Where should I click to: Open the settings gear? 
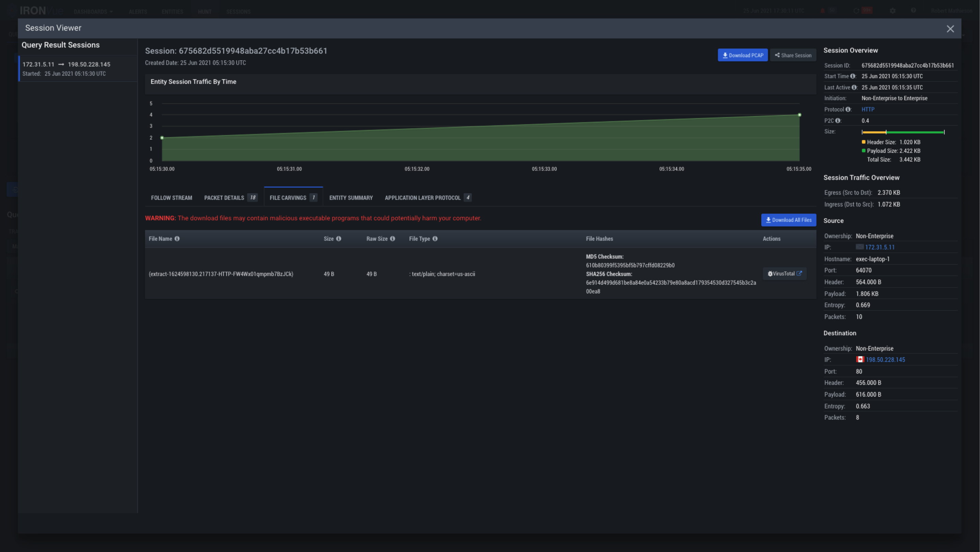click(x=893, y=11)
